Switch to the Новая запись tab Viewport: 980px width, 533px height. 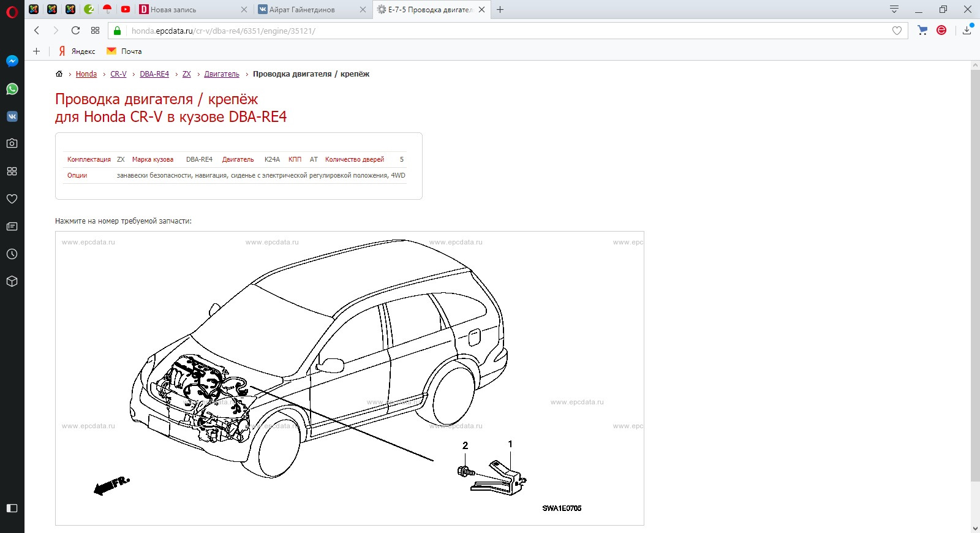tap(193, 10)
